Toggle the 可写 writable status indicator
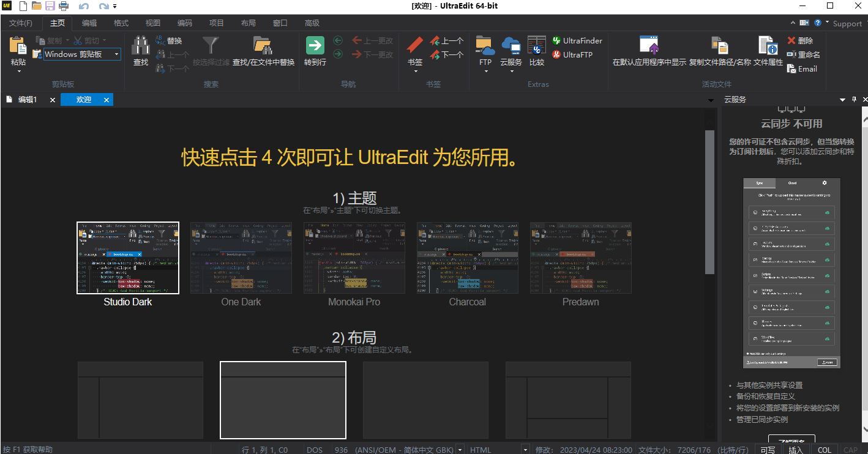 pyautogui.click(x=768, y=450)
